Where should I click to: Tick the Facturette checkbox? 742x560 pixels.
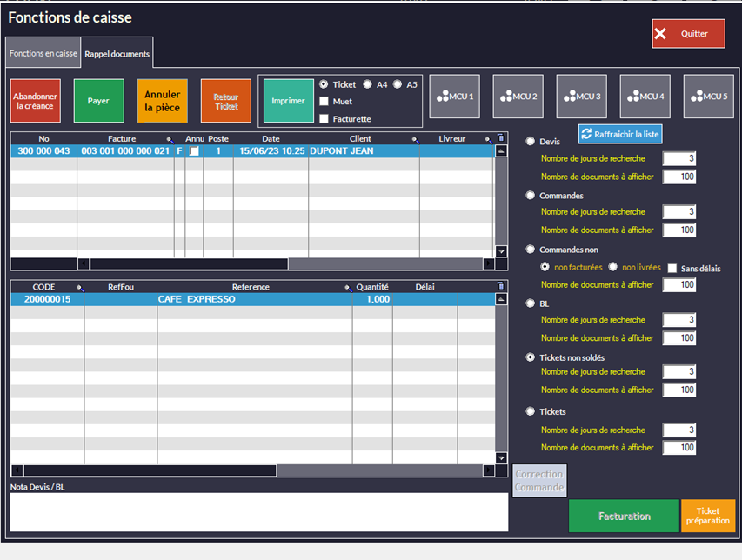tap(324, 119)
